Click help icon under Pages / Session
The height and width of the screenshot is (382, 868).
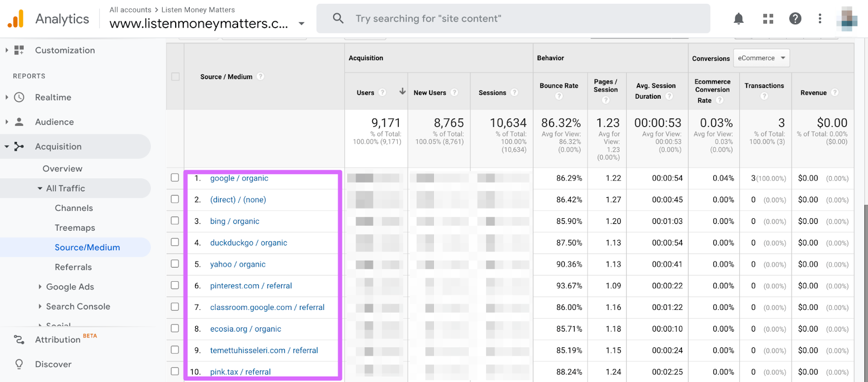point(606,100)
